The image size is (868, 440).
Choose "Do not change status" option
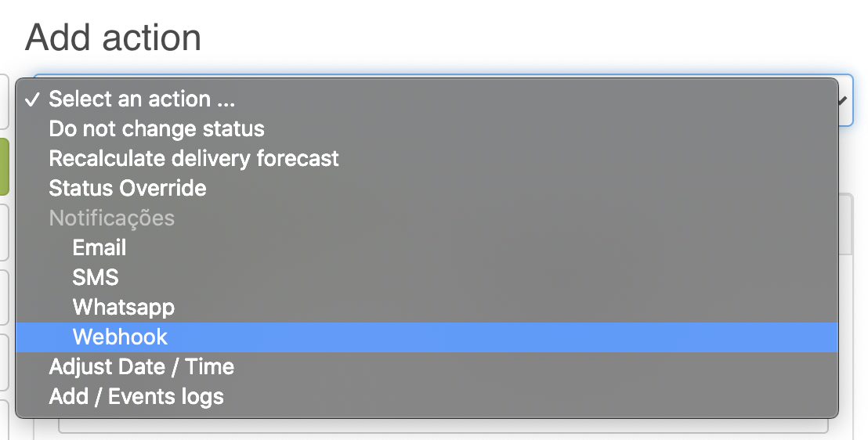pyautogui.click(x=157, y=129)
